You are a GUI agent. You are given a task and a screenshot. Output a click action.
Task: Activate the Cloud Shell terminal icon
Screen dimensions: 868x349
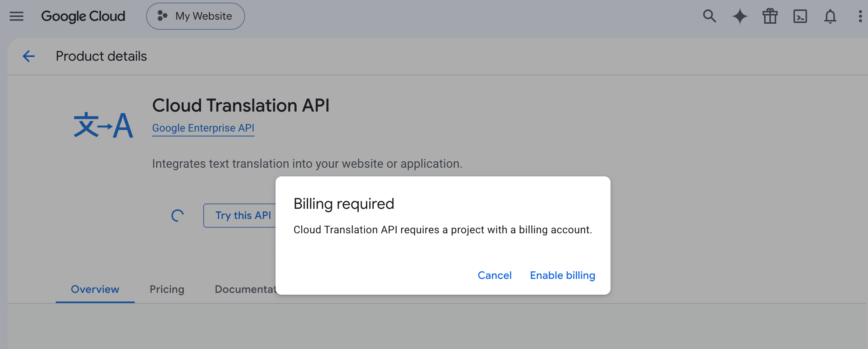click(800, 16)
